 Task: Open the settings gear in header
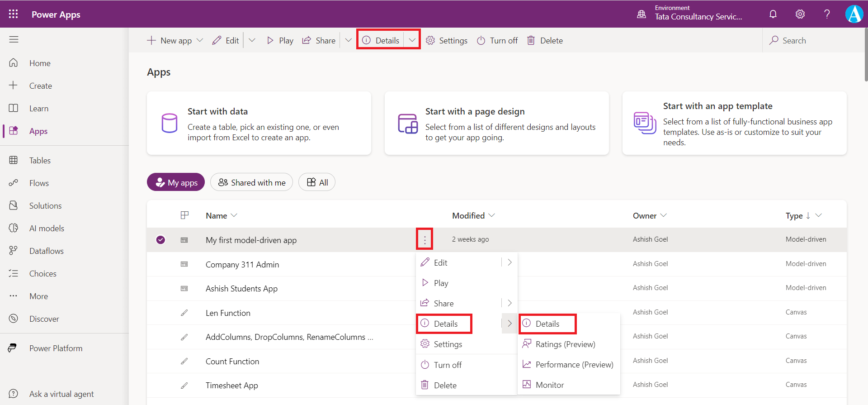coord(800,14)
